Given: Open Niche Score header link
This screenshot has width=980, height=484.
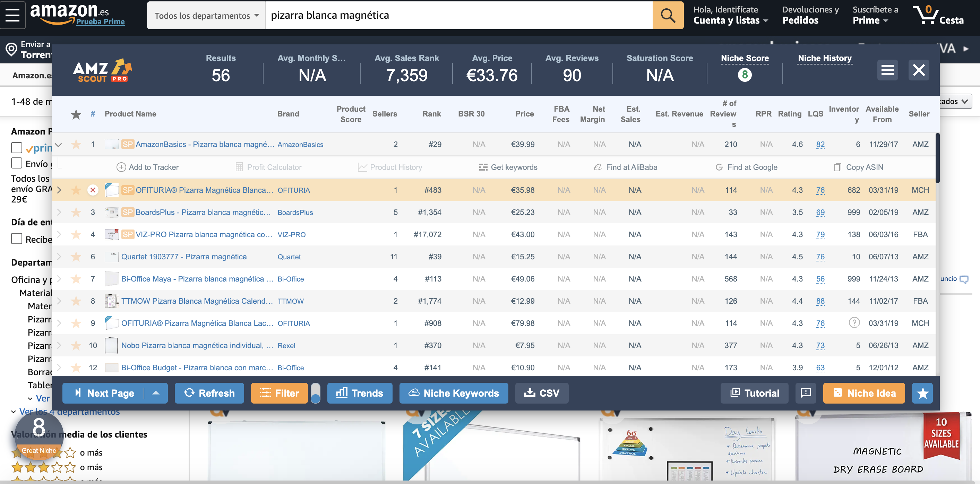Looking at the screenshot, I should click(x=745, y=58).
